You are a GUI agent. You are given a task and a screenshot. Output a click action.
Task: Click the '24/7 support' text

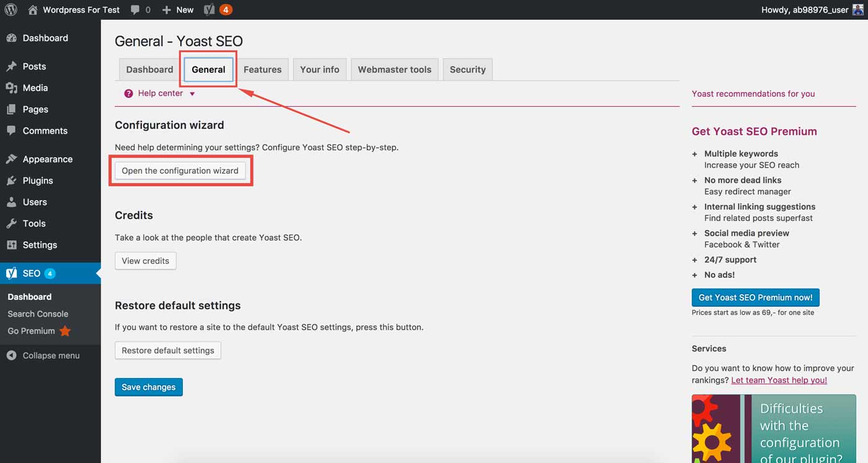[x=730, y=259]
